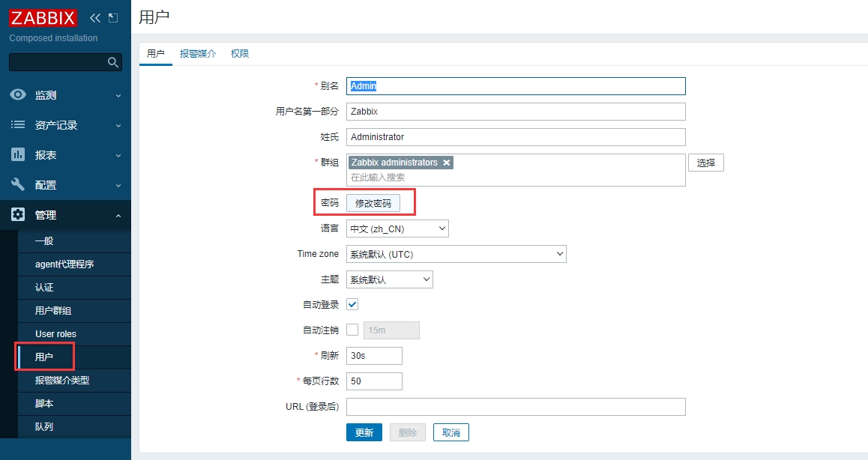
Task: Click the 更新 button
Action: 364,432
